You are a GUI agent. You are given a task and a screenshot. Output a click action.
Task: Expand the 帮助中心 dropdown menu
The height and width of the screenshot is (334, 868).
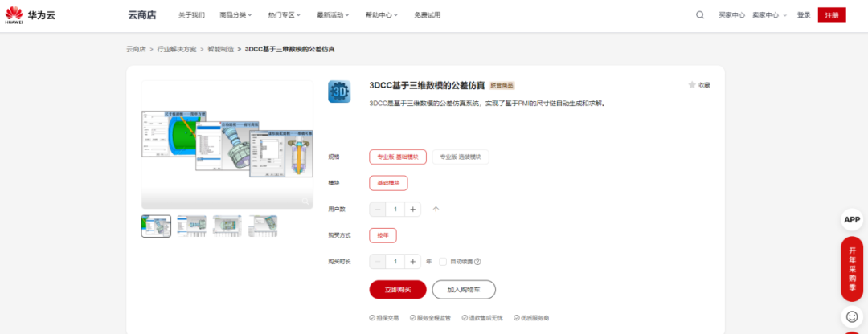[x=382, y=15]
